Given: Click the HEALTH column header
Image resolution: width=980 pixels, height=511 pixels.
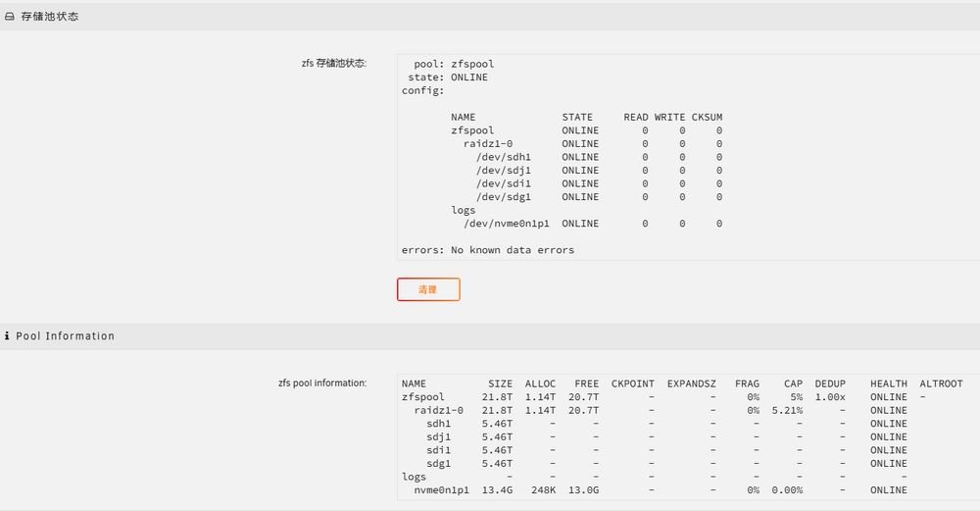Looking at the screenshot, I should click(x=889, y=383).
